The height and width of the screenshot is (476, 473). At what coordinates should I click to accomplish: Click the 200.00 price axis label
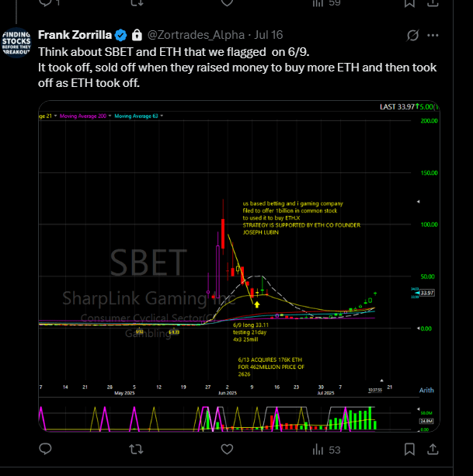tap(429, 121)
